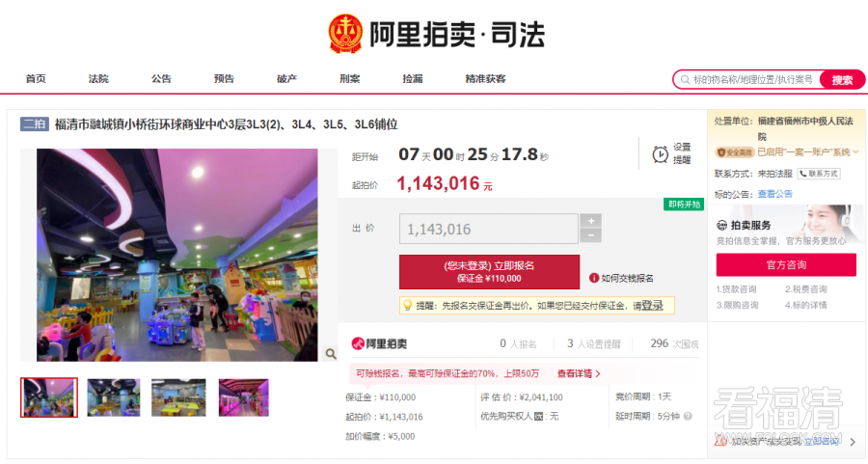Click the search magnifier icon in search box
The image size is (868, 464).
pyautogui.click(x=686, y=80)
